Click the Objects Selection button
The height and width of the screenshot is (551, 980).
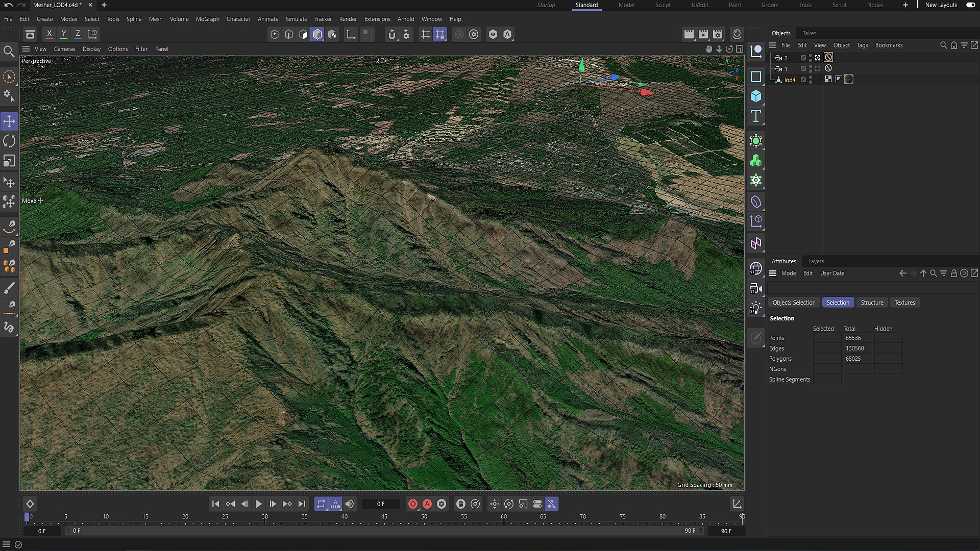point(794,303)
